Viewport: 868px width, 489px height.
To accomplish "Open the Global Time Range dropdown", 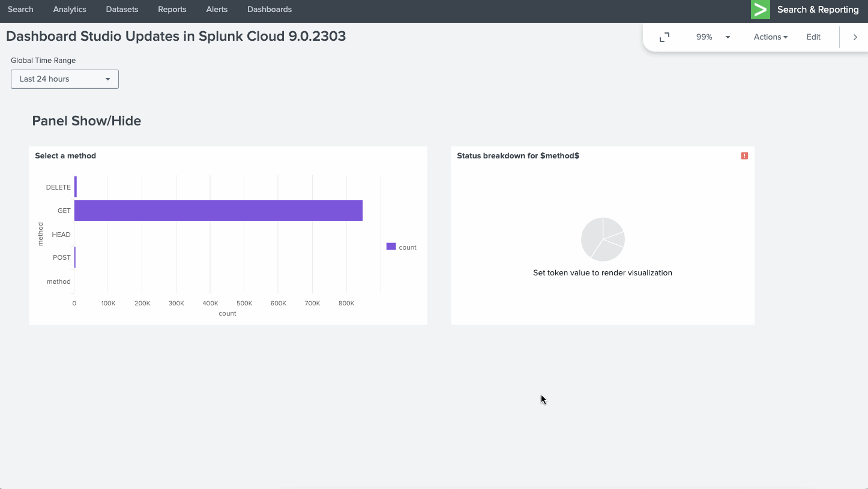I will (65, 79).
